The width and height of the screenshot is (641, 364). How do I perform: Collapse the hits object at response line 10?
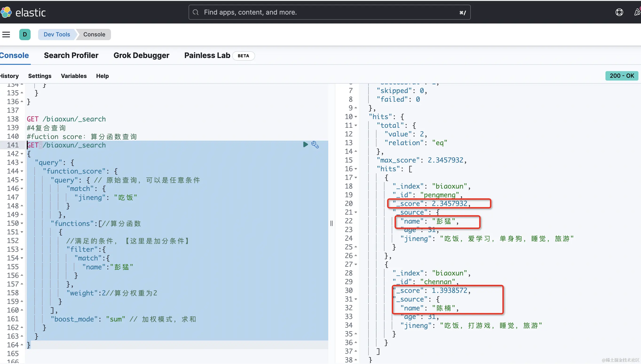click(x=356, y=117)
